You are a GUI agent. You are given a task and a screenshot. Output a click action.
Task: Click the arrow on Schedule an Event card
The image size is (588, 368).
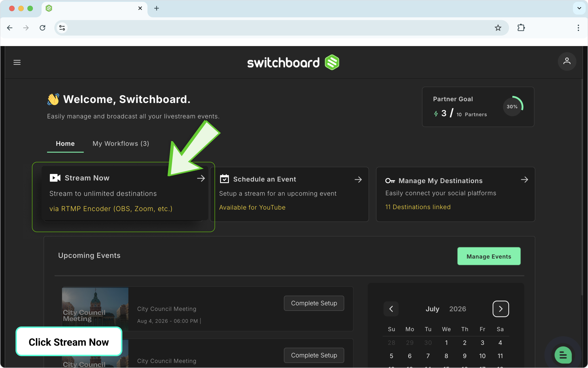click(x=358, y=180)
